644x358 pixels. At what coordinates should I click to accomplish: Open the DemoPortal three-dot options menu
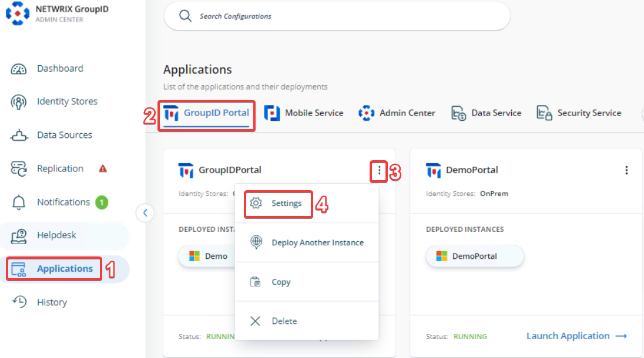[x=626, y=170]
